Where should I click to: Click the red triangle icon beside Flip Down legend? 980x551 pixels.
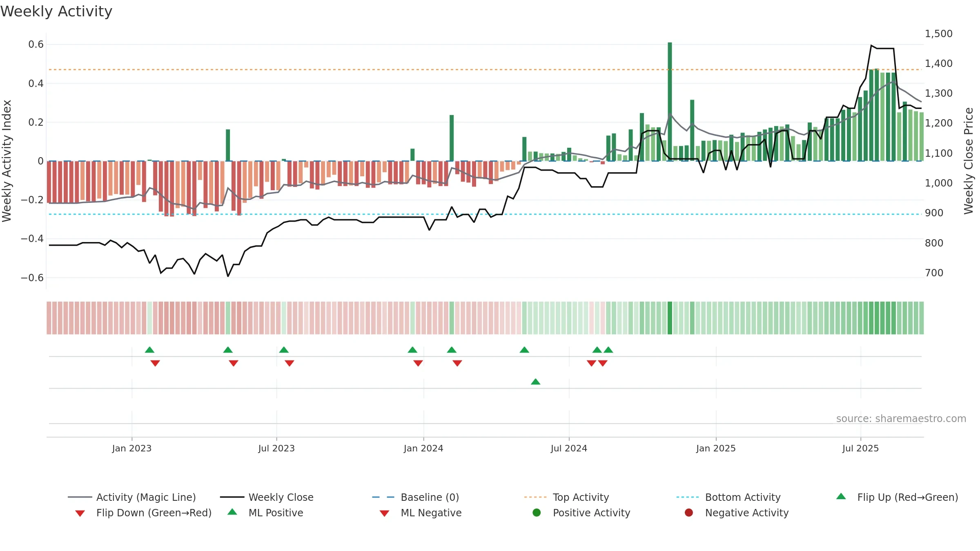point(80,513)
